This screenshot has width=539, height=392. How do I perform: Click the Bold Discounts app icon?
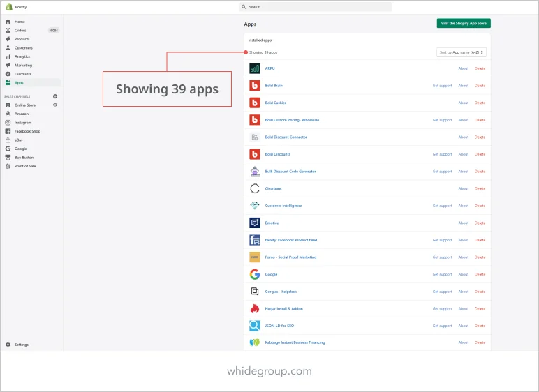point(254,154)
